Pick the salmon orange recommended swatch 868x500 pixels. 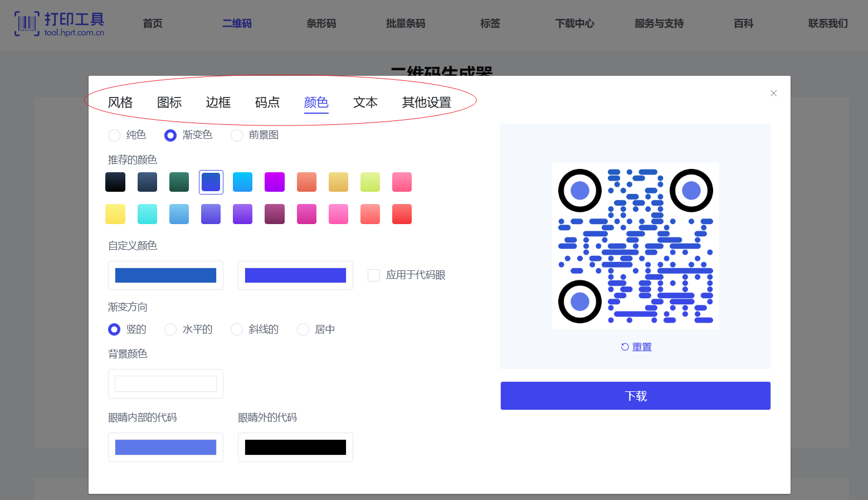click(306, 182)
